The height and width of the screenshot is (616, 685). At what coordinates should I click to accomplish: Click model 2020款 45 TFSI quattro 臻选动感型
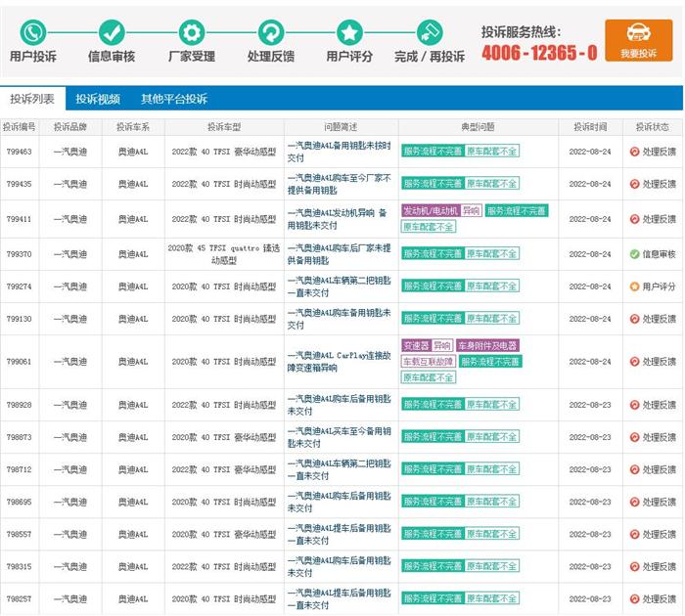click(x=224, y=254)
